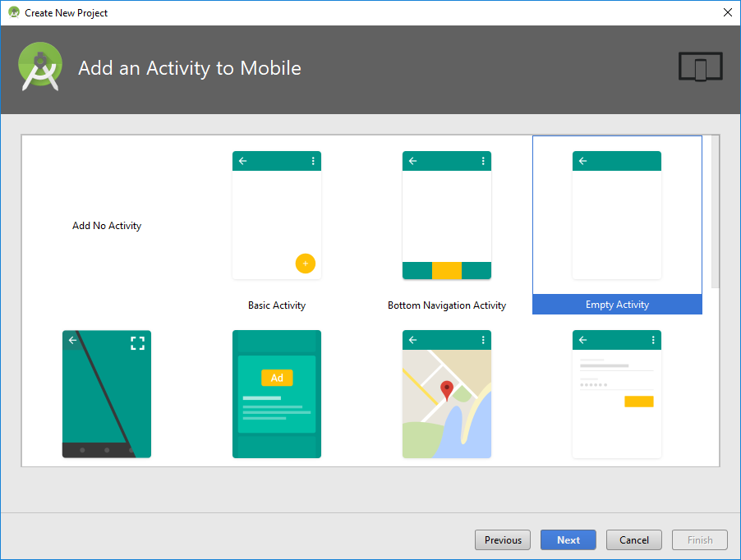
Task: Choose the Basic Activity template thumbnail
Action: click(277, 215)
